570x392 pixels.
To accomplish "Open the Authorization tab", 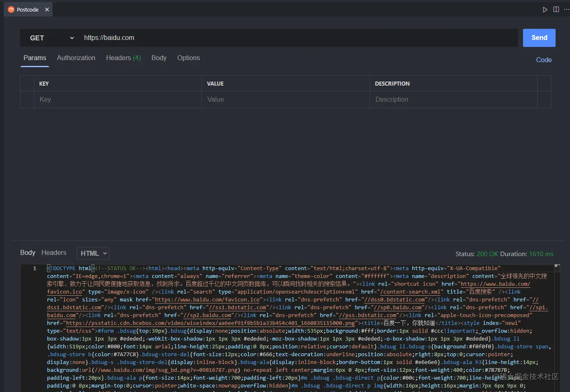I will click(76, 58).
